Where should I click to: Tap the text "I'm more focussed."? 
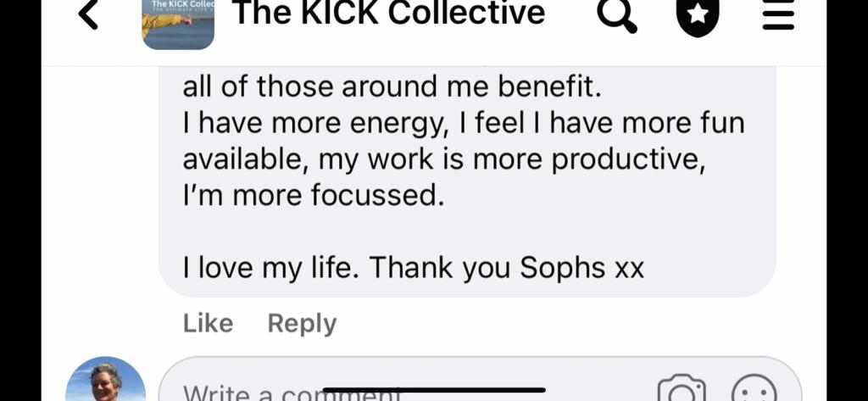314,195
